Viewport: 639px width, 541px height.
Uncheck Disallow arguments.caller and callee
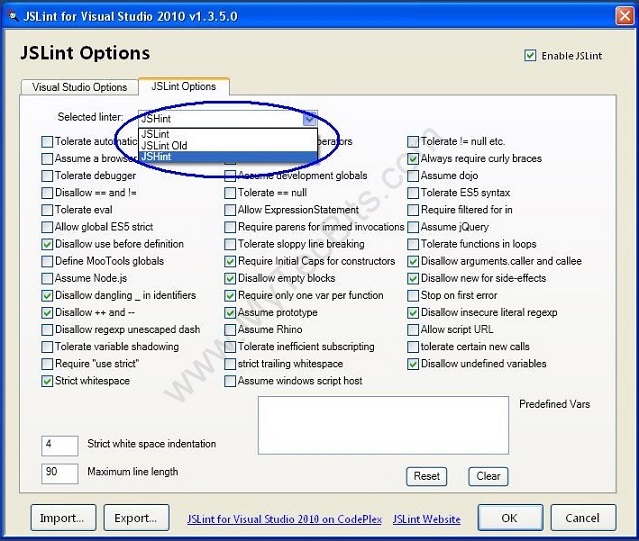pos(413,261)
